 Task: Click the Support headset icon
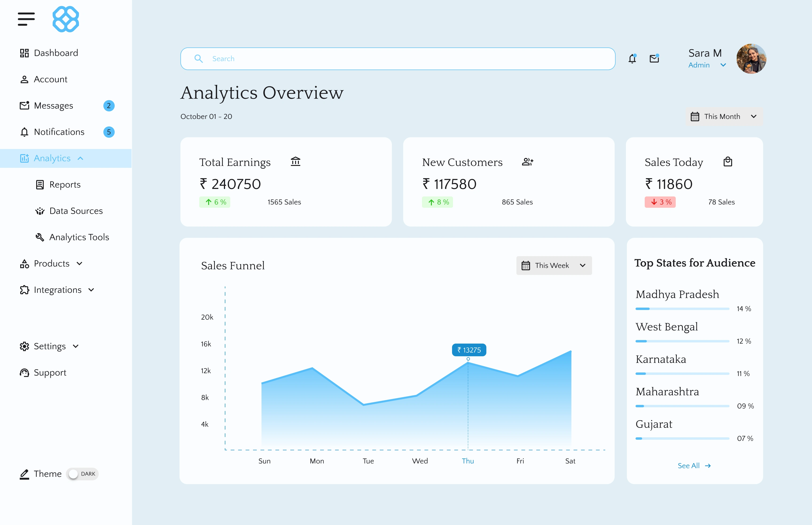coord(24,373)
